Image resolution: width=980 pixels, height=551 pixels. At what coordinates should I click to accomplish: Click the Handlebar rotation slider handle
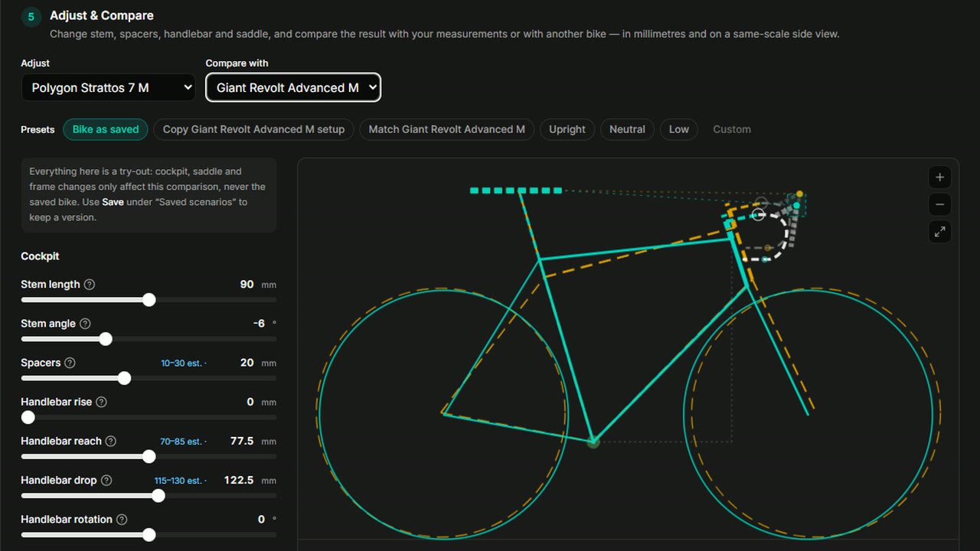[x=149, y=535]
